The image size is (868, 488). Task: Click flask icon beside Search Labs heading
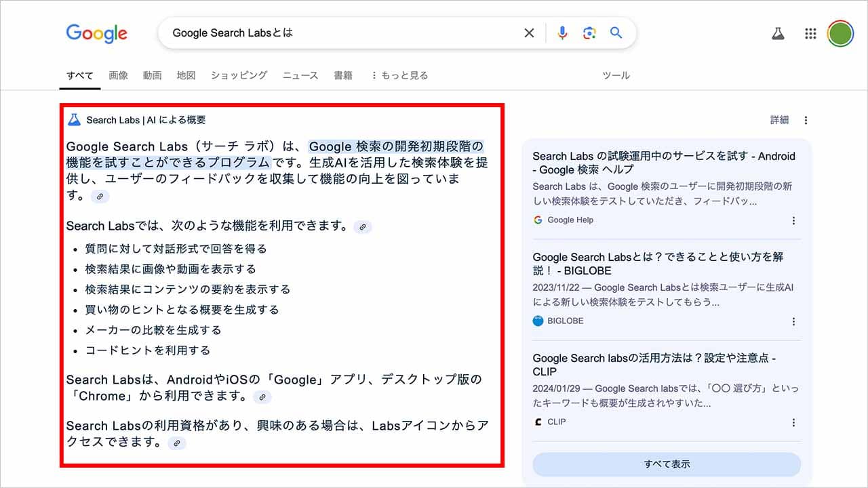pyautogui.click(x=74, y=120)
